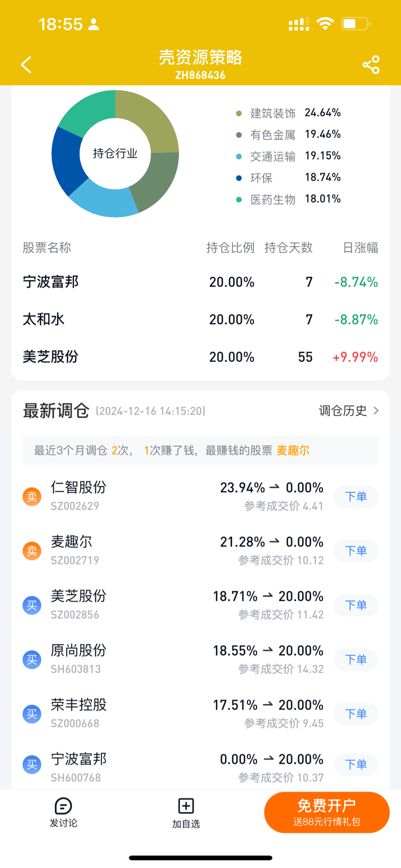Viewport: 401px width, 868px height.
Task: Tap the back arrow icon
Action: pyautogui.click(x=26, y=65)
